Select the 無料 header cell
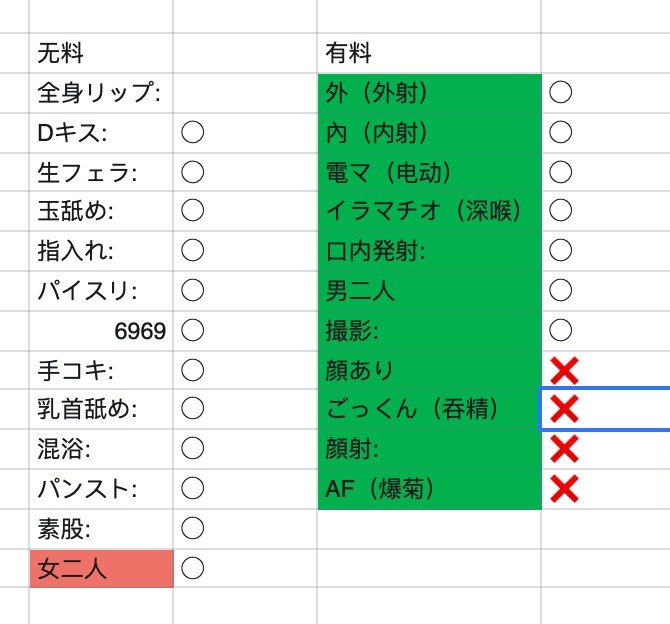The height and width of the screenshot is (624, 670). pos(100,53)
